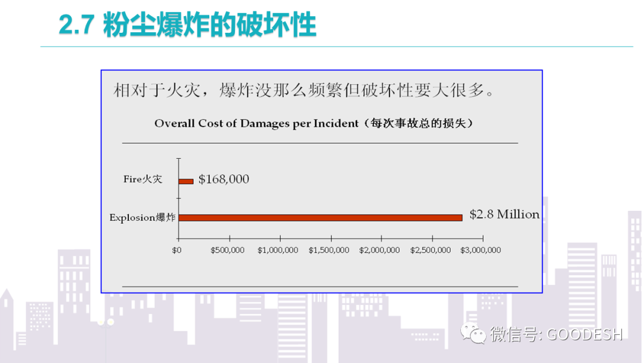The height and width of the screenshot is (363, 644).
Task: Click the short red Fire bar
Action: [186, 181]
